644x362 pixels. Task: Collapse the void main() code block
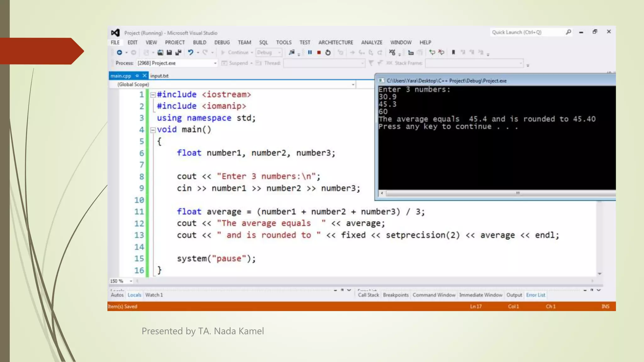click(153, 130)
